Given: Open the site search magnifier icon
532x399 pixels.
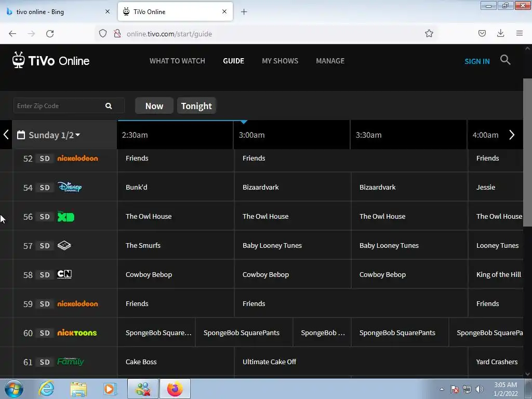Looking at the screenshot, I should tap(505, 60).
